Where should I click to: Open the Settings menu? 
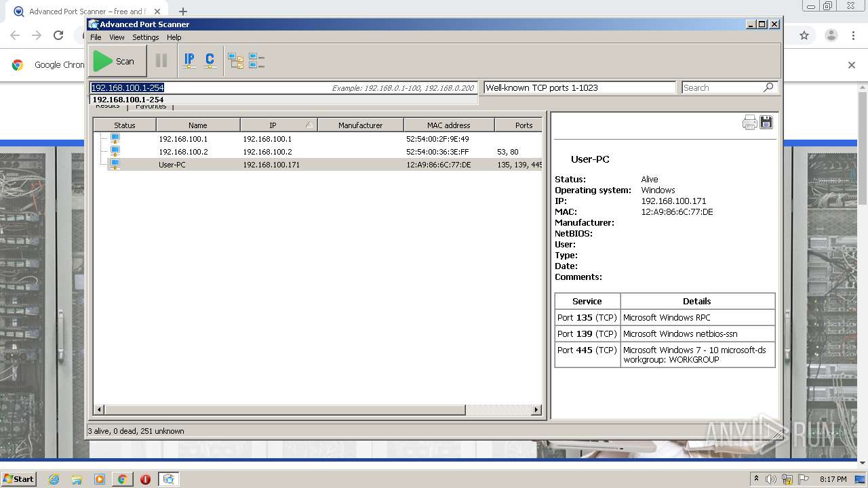pos(145,37)
